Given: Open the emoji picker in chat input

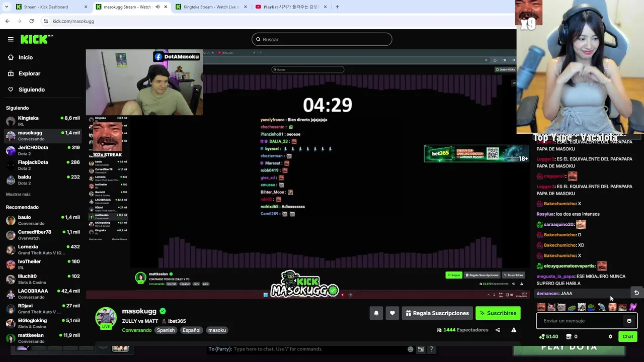Looking at the screenshot, I should pos(629,321).
